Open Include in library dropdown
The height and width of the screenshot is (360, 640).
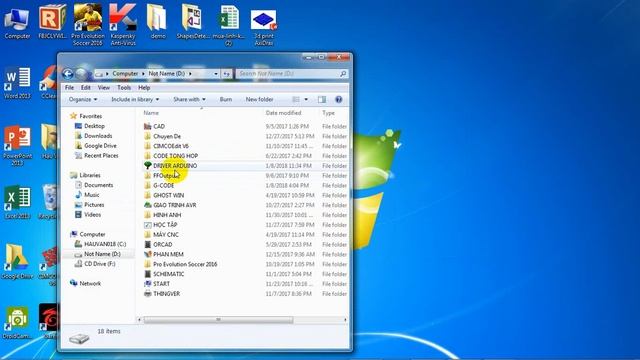(x=135, y=99)
